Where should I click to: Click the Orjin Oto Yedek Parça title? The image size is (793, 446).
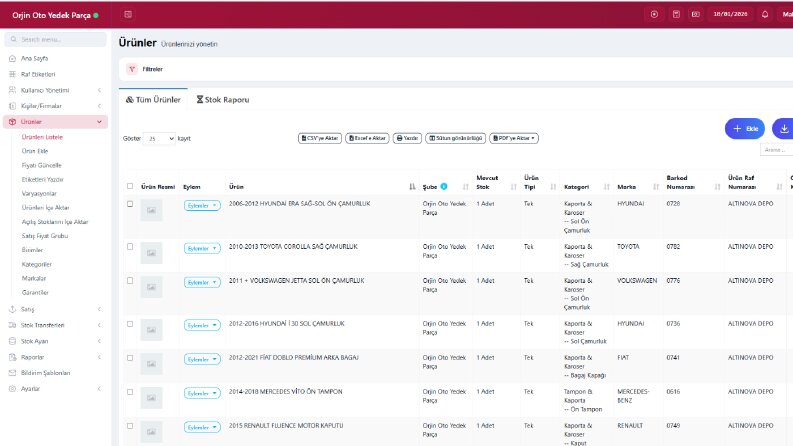coord(52,15)
